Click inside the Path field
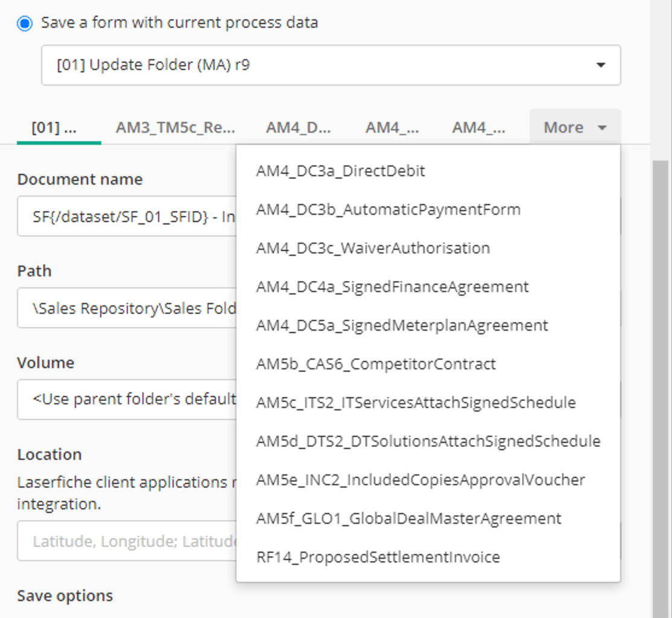The height and width of the screenshot is (618, 672). click(x=121, y=308)
